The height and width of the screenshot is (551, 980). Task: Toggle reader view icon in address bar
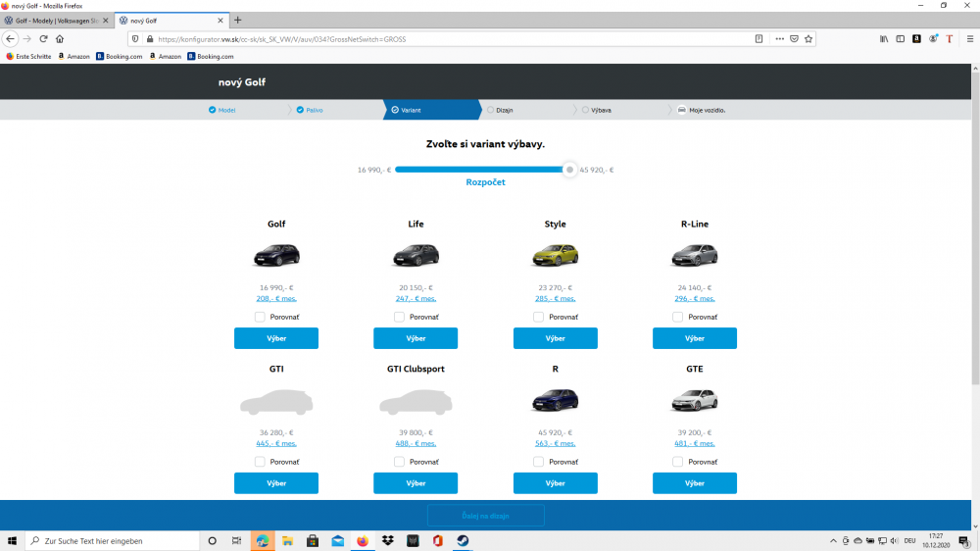[x=759, y=39]
